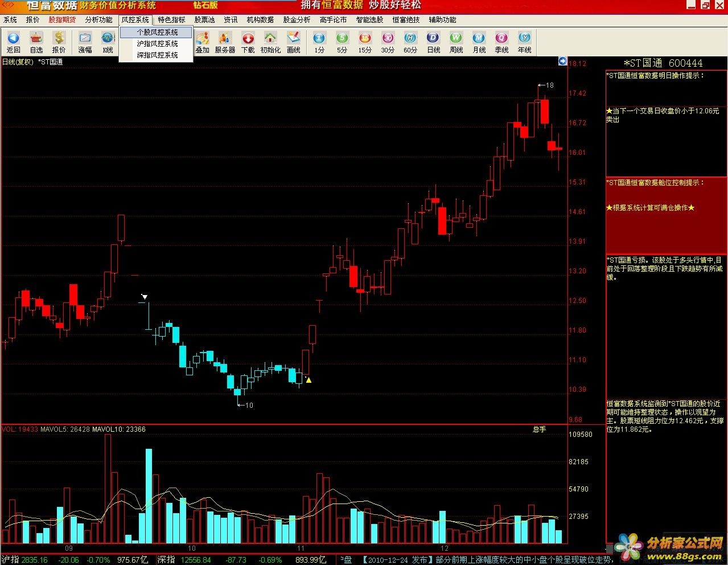728x565 pixels.
Task: Open the 恒富绝技 menu
Action: 406,20
